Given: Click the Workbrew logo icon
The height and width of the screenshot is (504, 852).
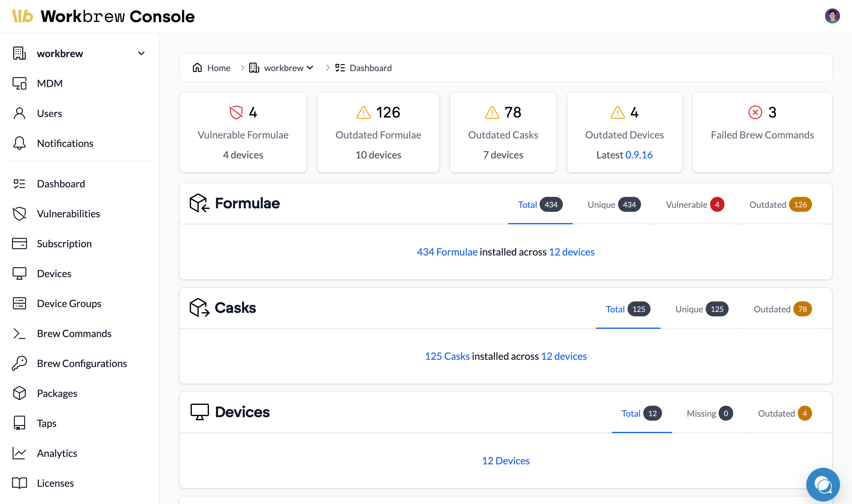Looking at the screenshot, I should tap(22, 16).
